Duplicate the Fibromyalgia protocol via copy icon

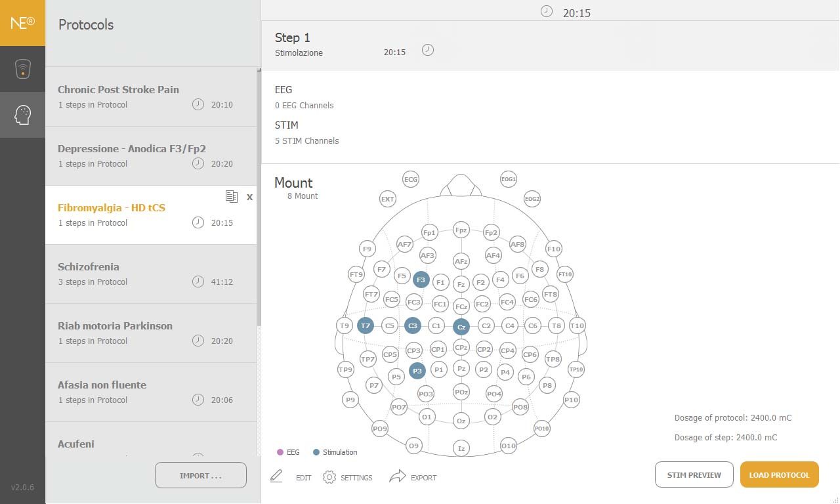coord(231,196)
